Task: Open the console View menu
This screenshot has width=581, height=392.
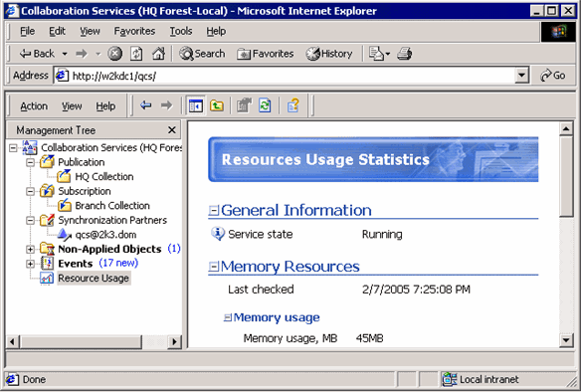Action: tap(72, 106)
